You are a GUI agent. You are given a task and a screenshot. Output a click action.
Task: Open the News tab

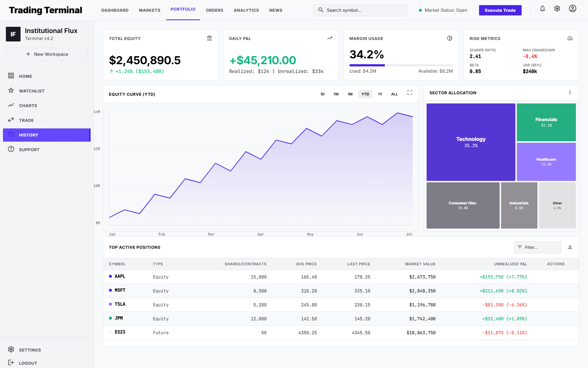[x=276, y=10]
